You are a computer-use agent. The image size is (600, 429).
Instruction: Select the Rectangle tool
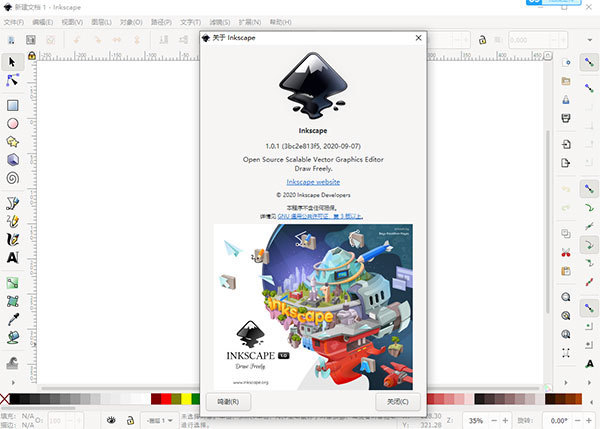13,105
